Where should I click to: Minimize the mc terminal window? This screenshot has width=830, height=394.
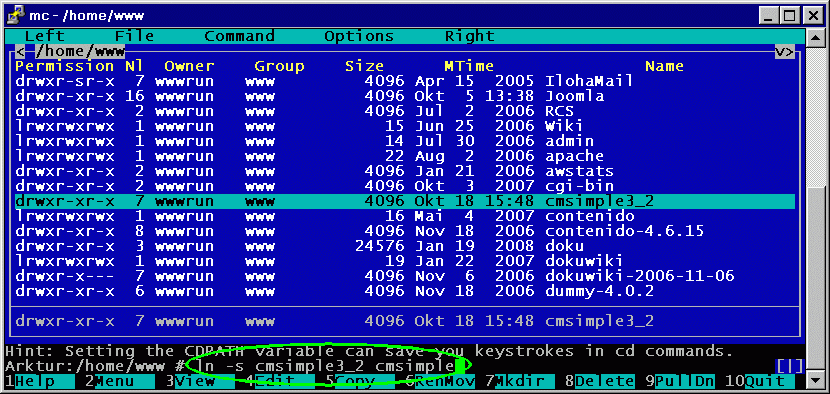tap(768, 15)
